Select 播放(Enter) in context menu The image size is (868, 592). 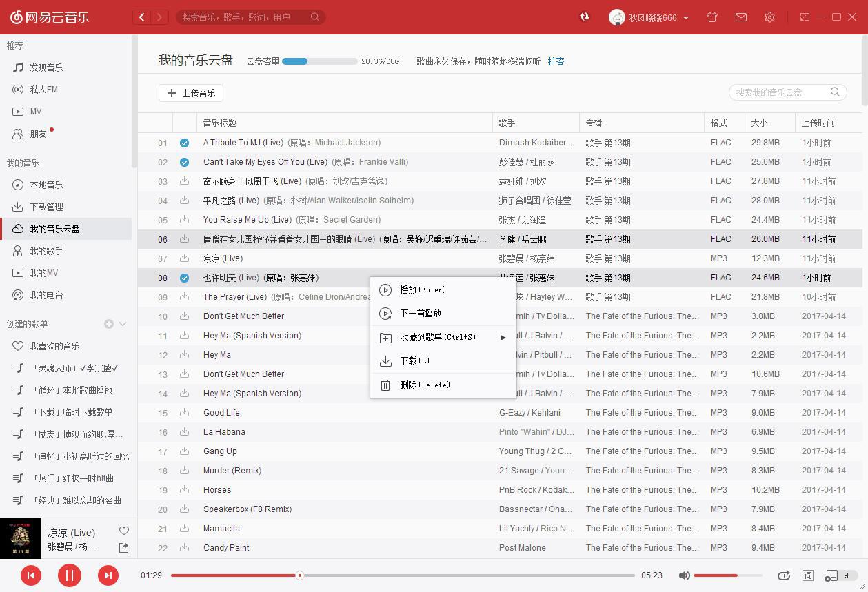443,289
